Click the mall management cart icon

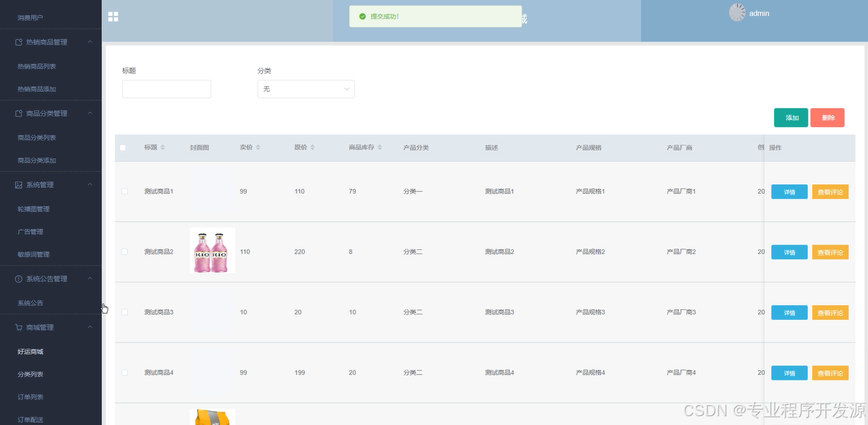tap(19, 328)
